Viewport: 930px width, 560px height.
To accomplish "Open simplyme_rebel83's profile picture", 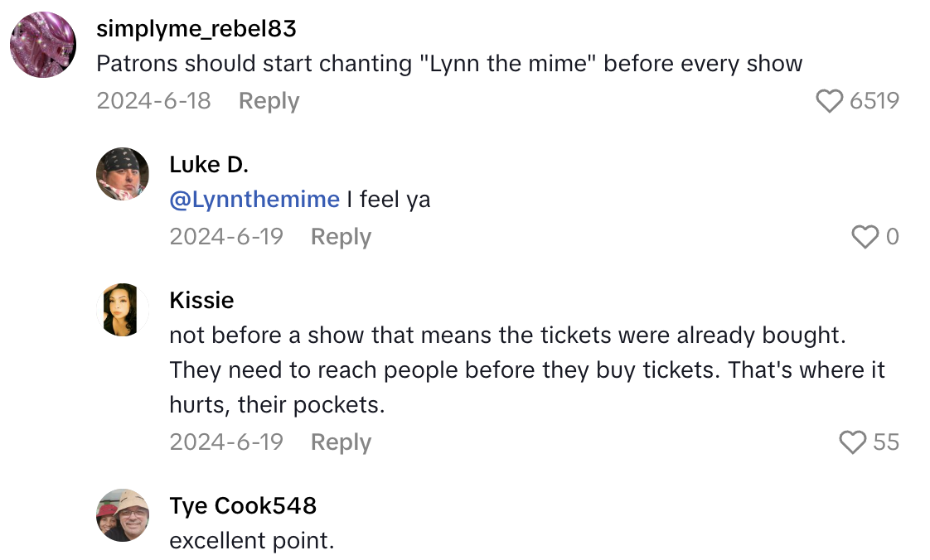I will pyautogui.click(x=44, y=45).
